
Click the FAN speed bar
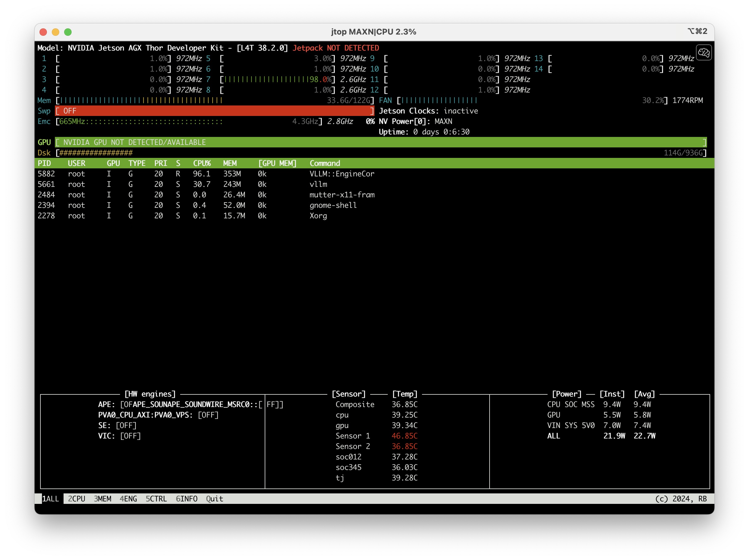point(532,100)
